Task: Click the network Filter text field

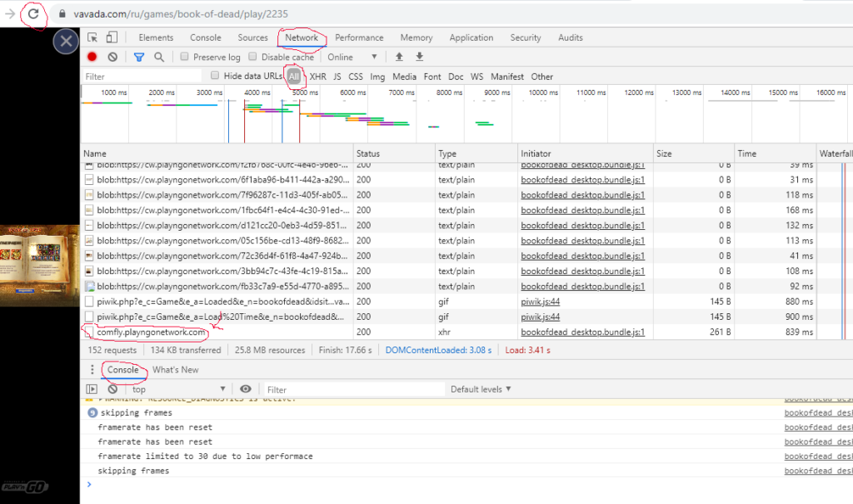Action: tap(142, 77)
